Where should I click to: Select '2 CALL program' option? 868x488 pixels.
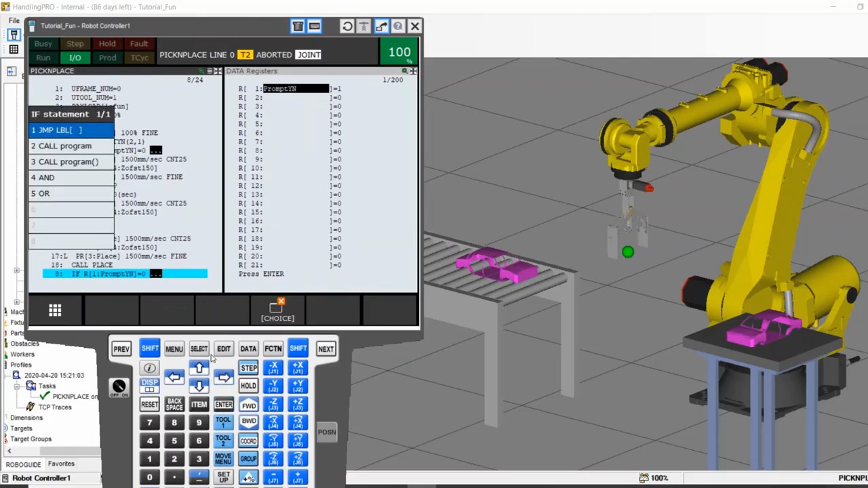[71, 146]
